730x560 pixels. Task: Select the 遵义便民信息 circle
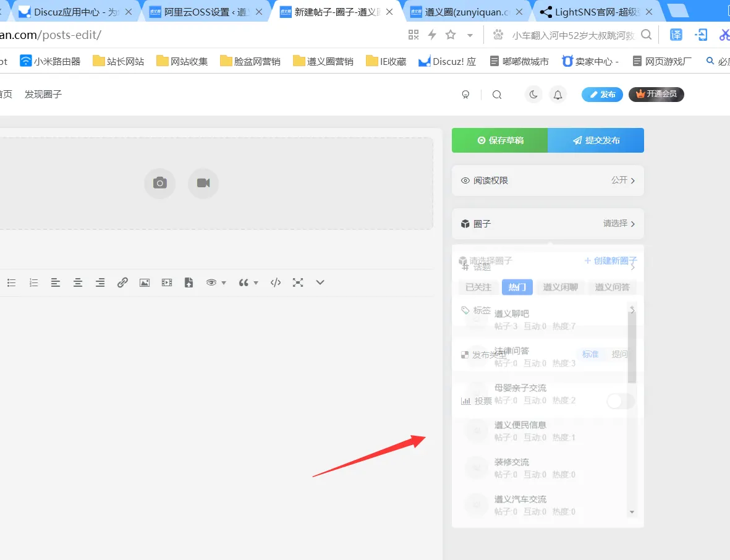tap(542, 431)
